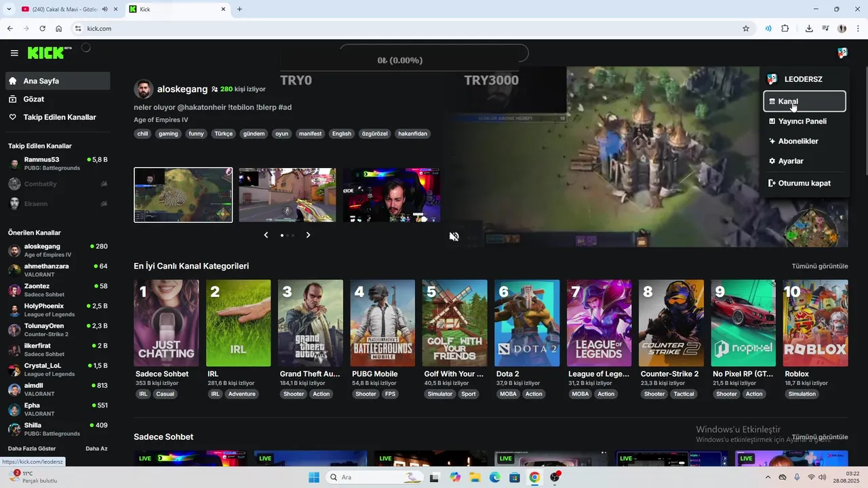This screenshot has height=488, width=868.
Task: Click Tactical tag under Counter-Strike 2
Action: coord(684,394)
